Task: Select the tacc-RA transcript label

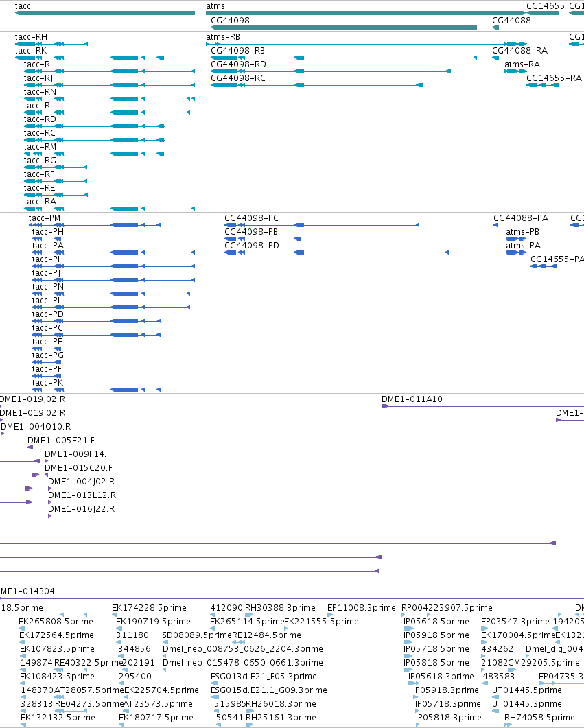Action: tap(40, 202)
